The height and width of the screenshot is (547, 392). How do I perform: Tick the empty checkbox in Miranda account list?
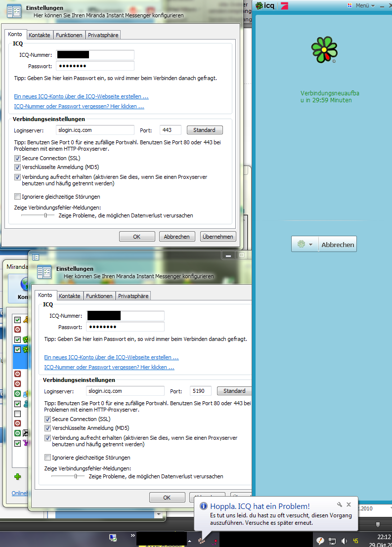17,414
